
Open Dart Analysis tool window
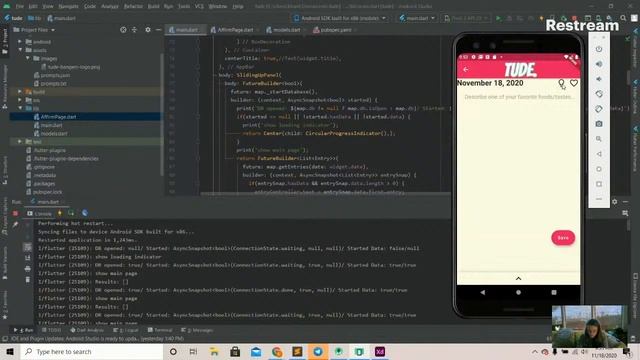point(87,330)
